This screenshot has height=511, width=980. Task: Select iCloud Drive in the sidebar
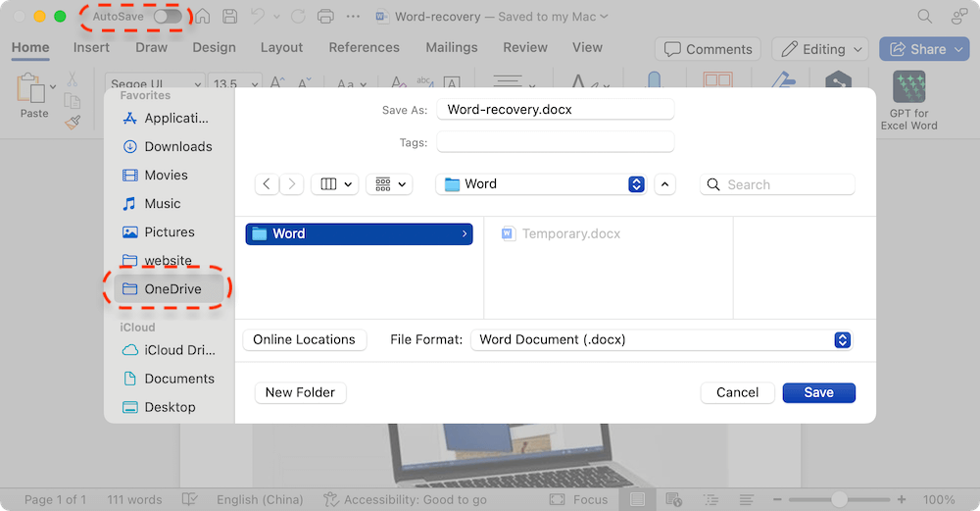[x=169, y=350]
